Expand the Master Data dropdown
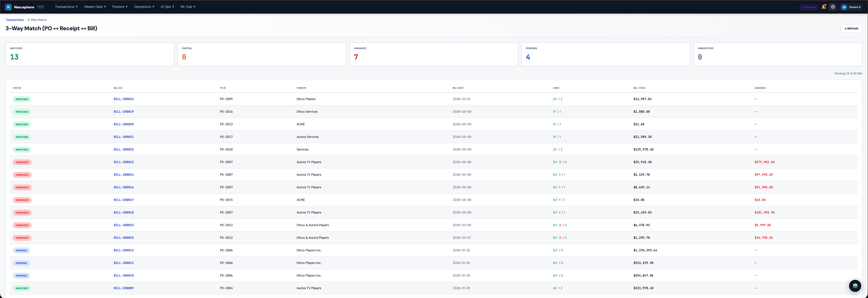Screen dimensions: 868x298 pos(95,7)
